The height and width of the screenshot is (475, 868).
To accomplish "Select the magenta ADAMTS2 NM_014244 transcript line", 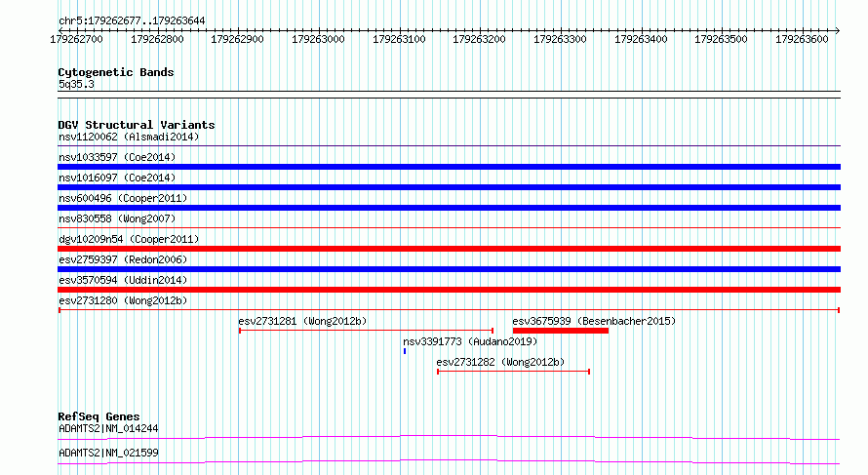I will pyautogui.click(x=449, y=437).
